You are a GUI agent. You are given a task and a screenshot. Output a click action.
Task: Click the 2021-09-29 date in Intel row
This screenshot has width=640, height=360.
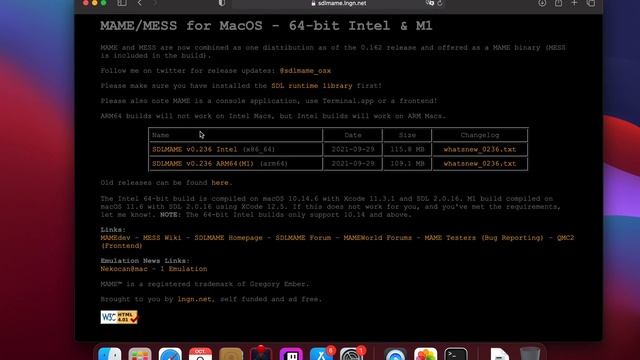click(x=353, y=149)
